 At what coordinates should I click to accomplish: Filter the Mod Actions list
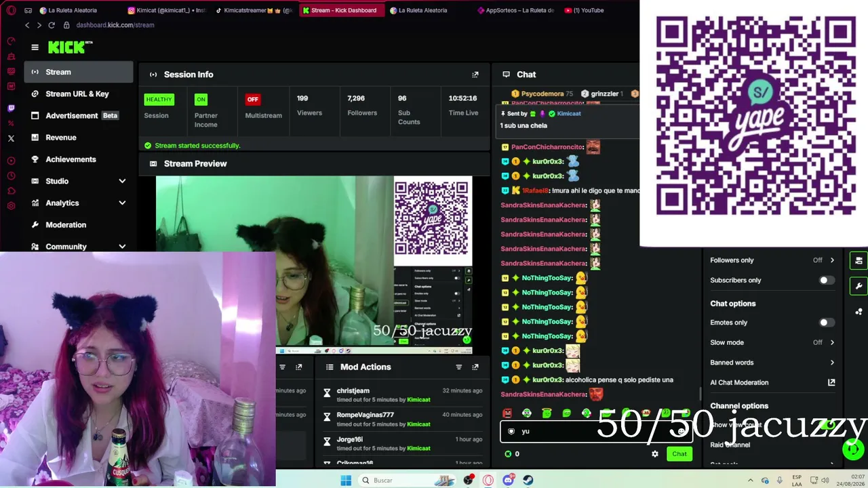[458, 367]
